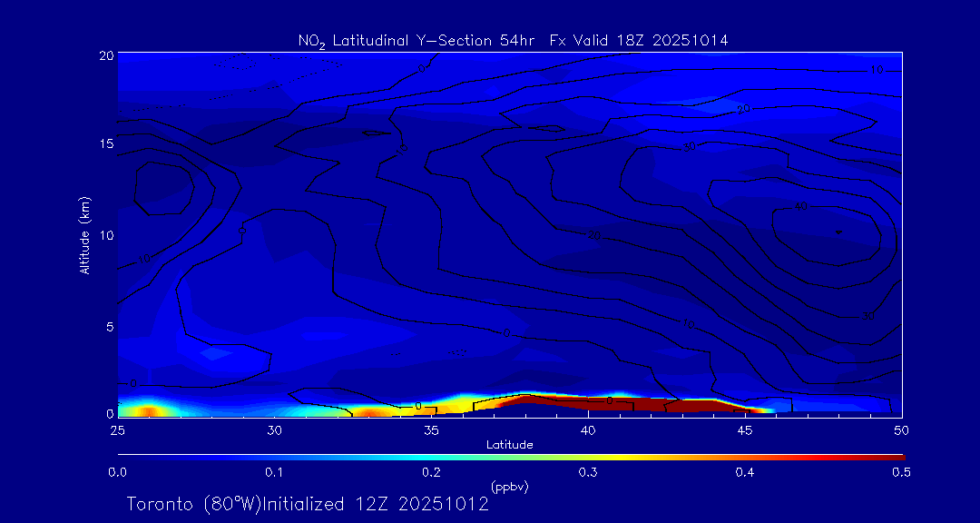Click the Altitude (km) y-axis label
This screenshot has height=523, width=980.
84,234
